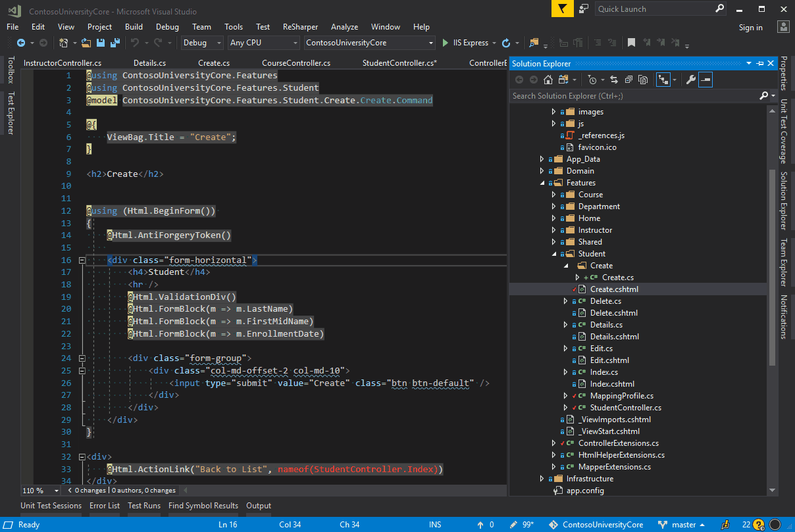This screenshot has height=532, width=795.
Task: Open the Team Explorer side tab
Action: tap(783, 262)
